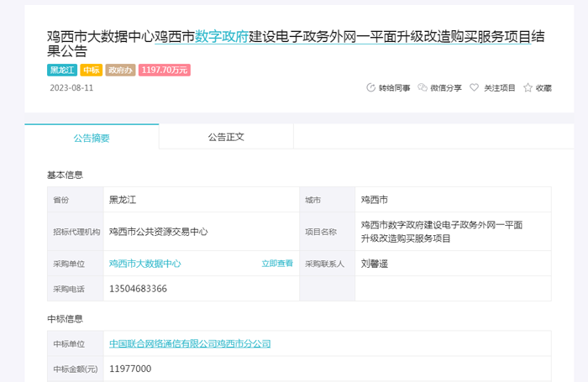Open 转给同事 forward option
Viewport: 588px width, 382px height.
(394, 88)
